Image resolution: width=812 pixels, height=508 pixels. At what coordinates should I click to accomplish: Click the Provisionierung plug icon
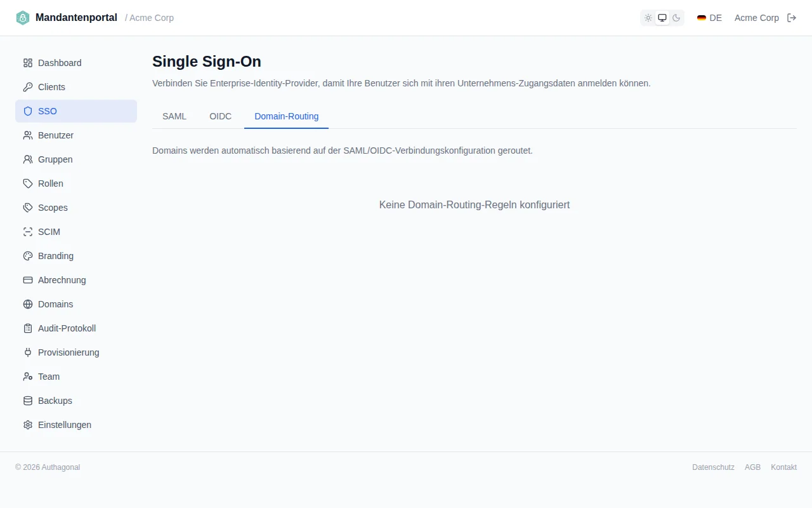(x=28, y=352)
